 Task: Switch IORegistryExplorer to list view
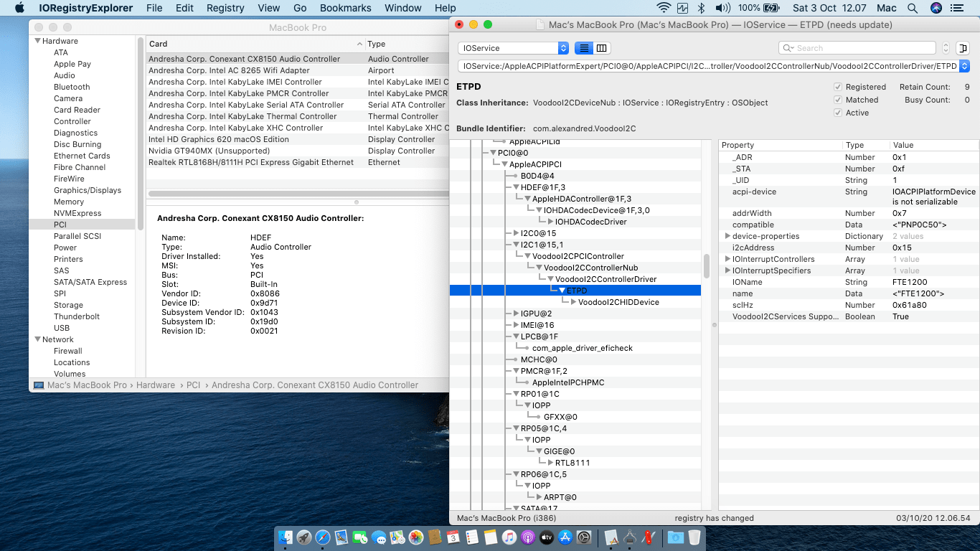(x=584, y=48)
